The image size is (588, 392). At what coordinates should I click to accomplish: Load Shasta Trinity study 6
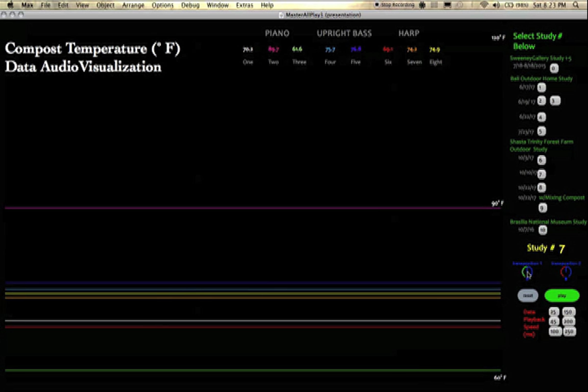point(541,160)
